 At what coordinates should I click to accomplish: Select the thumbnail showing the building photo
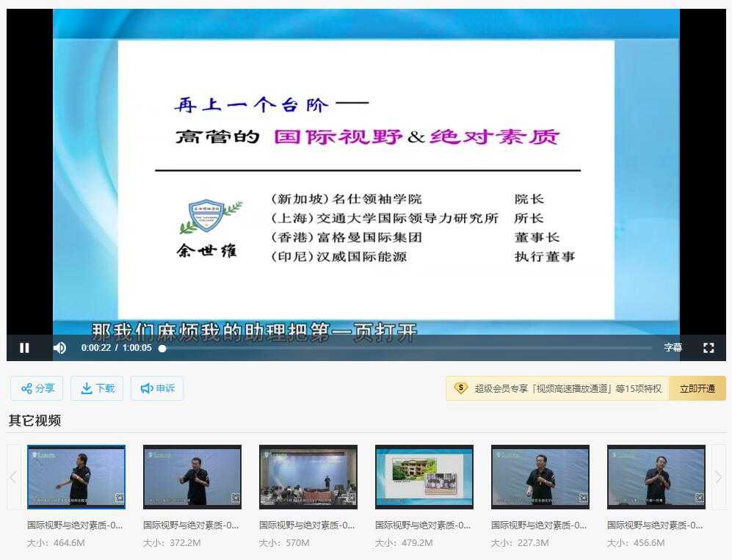424,476
